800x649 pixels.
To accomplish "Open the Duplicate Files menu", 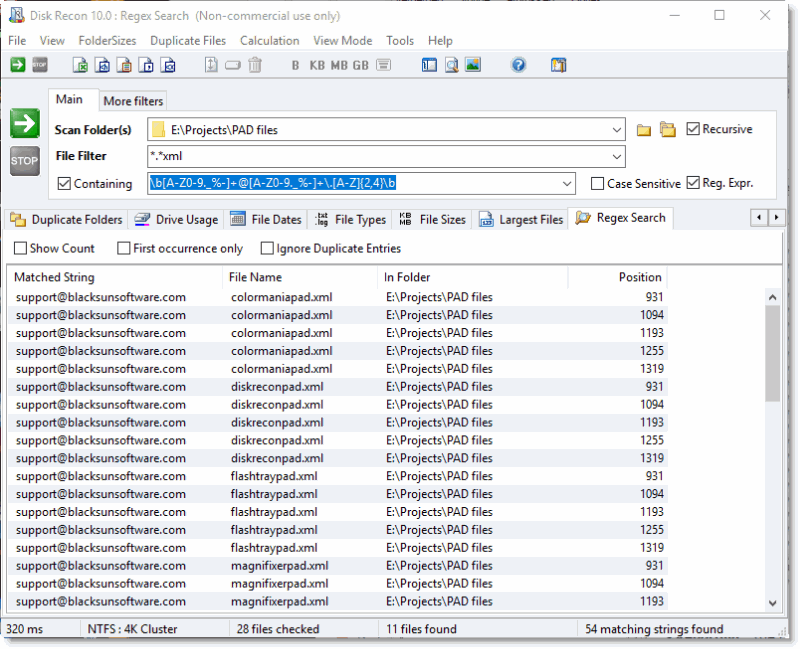I will [x=188, y=41].
